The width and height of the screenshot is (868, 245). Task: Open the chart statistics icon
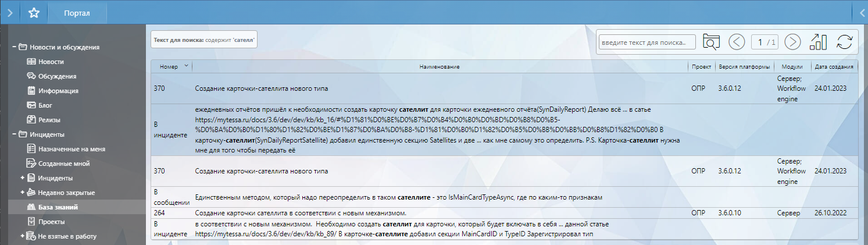click(818, 42)
